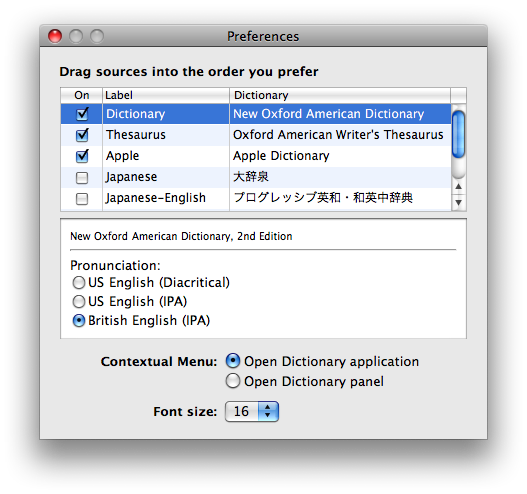Enable the Japanese-English source checkbox
Viewport: 527px width, 494px height.
(82, 199)
